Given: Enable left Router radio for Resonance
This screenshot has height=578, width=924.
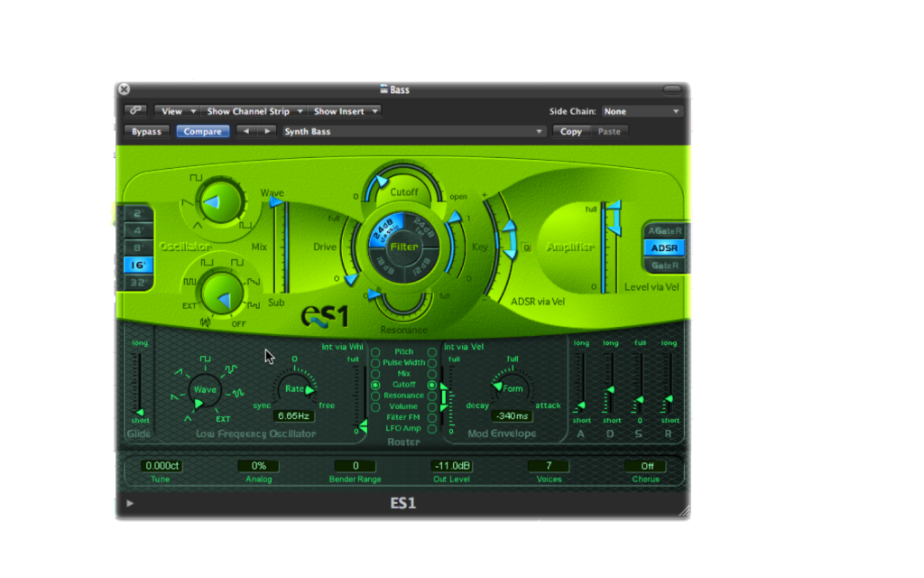Looking at the screenshot, I should pyautogui.click(x=375, y=396).
